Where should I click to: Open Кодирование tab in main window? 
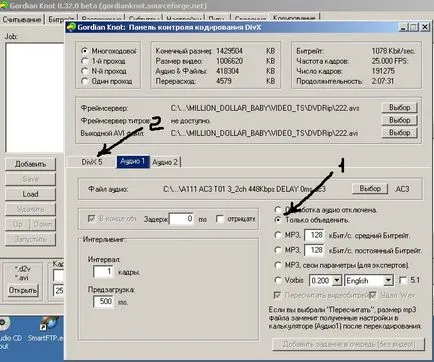click(x=295, y=17)
